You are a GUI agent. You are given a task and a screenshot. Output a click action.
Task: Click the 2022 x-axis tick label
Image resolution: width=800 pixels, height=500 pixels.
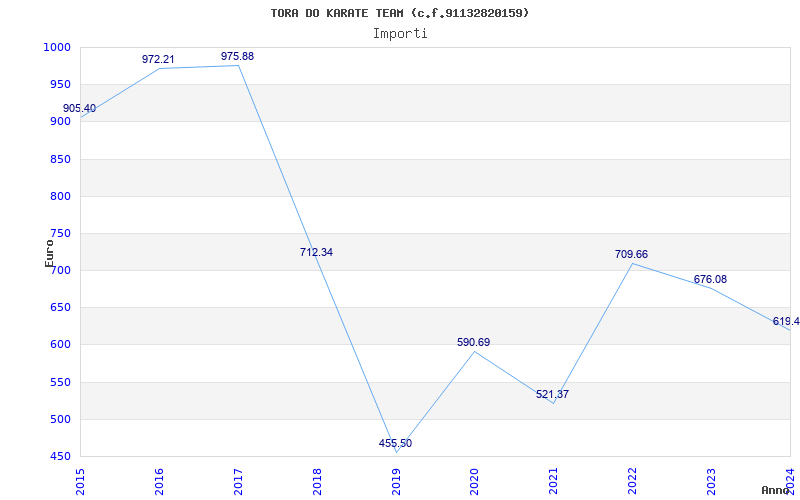coord(633,481)
